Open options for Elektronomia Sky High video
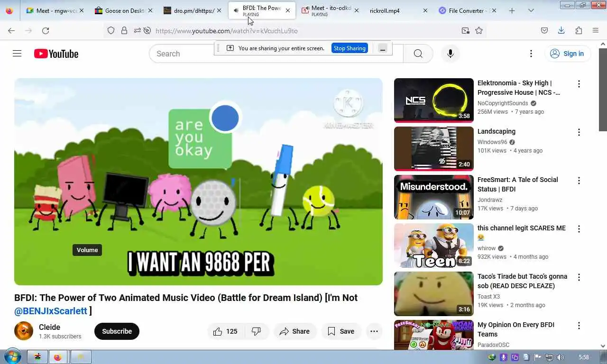 [579, 84]
